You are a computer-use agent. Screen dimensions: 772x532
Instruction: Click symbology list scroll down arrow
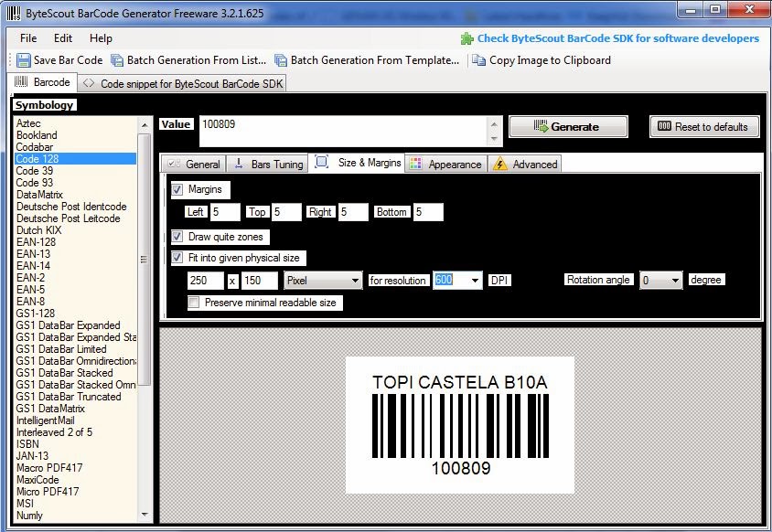(145, 515)
